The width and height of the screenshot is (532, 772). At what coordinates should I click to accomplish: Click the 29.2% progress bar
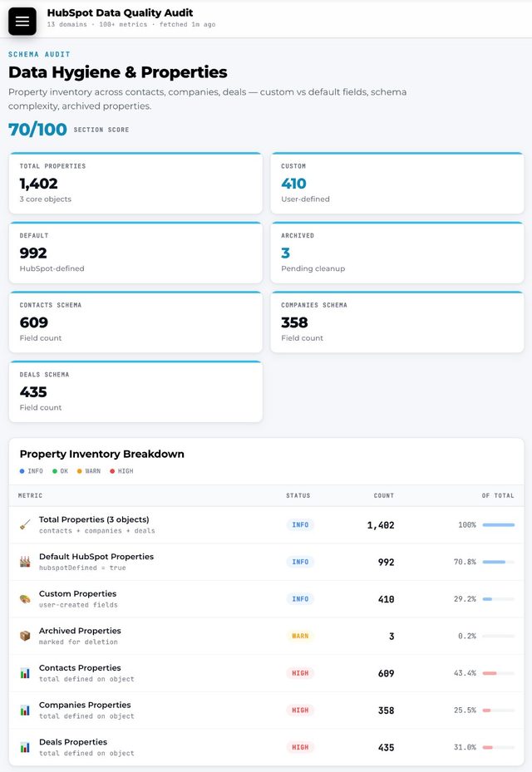tap(499, 598)
